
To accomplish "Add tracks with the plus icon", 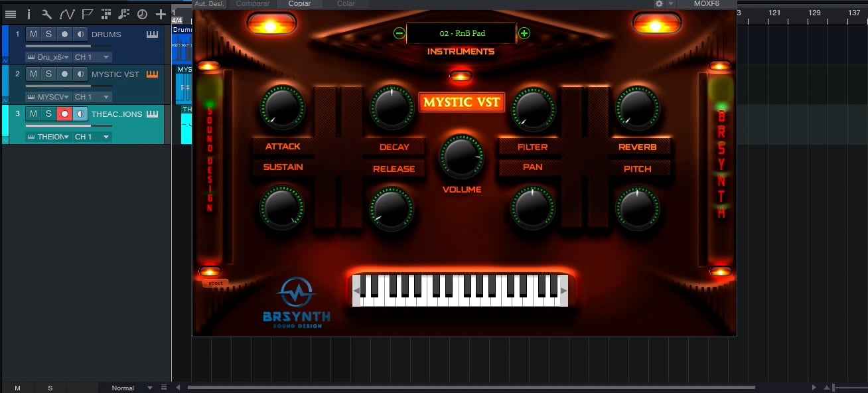I will coord(161,14).
